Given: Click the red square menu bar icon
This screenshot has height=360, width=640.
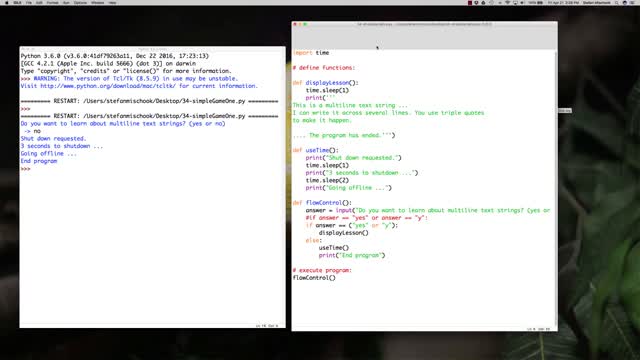Looking at the screenshot, I should pos(470,2).
